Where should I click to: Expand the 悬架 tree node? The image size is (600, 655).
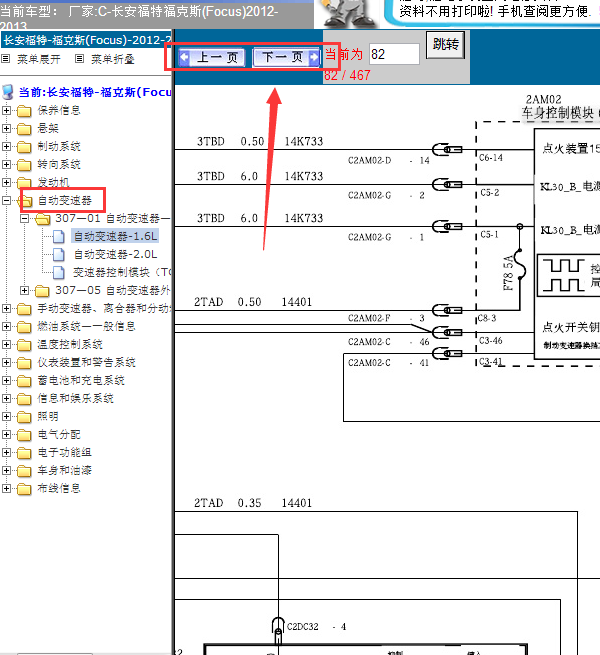[6, 128]
